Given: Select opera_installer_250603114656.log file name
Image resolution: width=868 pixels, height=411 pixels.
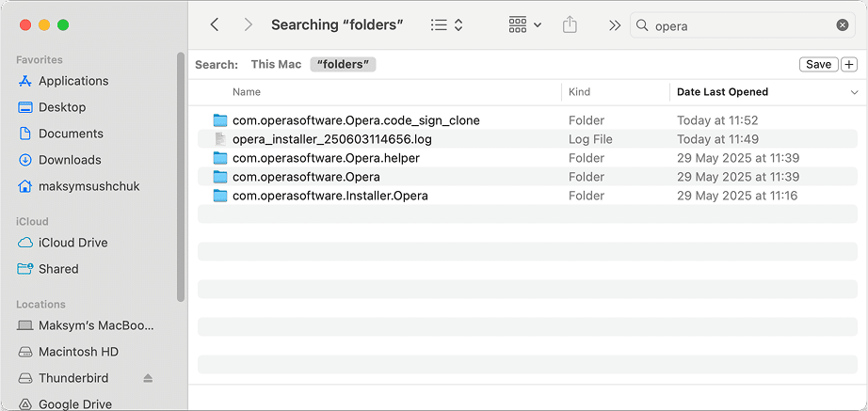Looking at the screenshot, I should (x=332, y=139).
